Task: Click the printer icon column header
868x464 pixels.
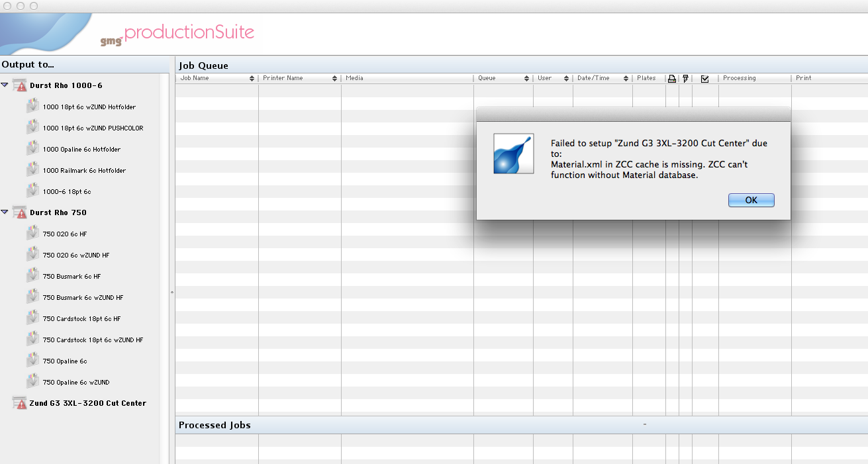Action: pyautogui.click(x=671, y=79)
